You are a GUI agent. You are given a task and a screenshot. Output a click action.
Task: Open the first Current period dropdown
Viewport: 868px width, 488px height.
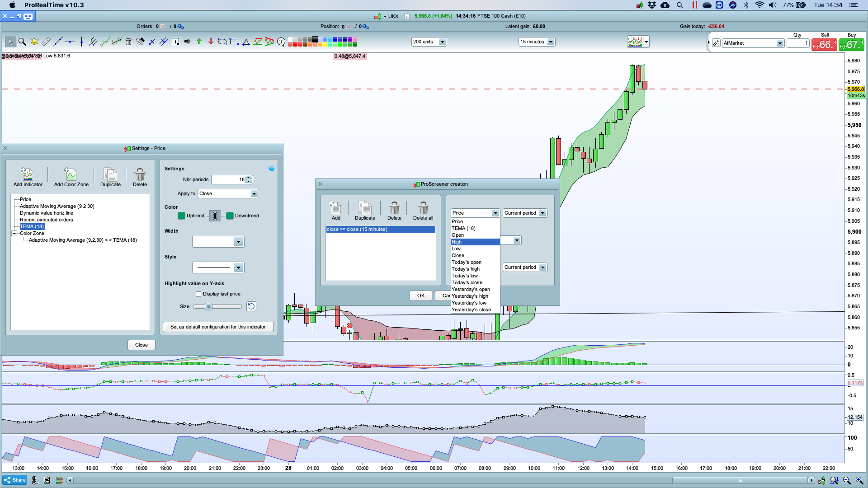tap(542, 213)
